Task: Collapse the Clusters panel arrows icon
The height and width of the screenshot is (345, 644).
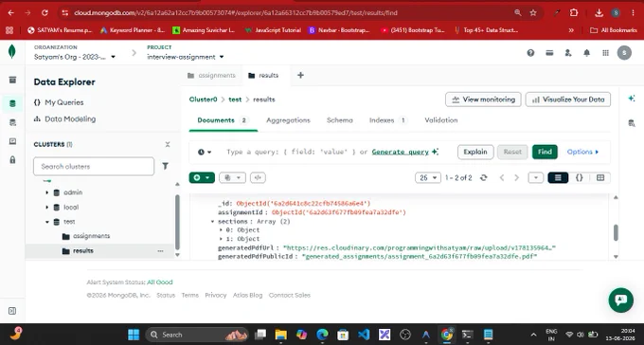Action: coord(168,144)
